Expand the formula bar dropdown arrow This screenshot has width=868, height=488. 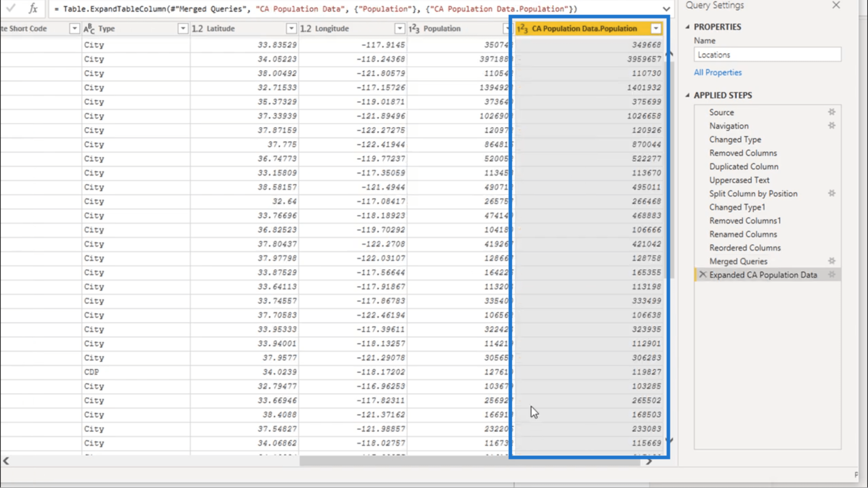pos(666,9)
